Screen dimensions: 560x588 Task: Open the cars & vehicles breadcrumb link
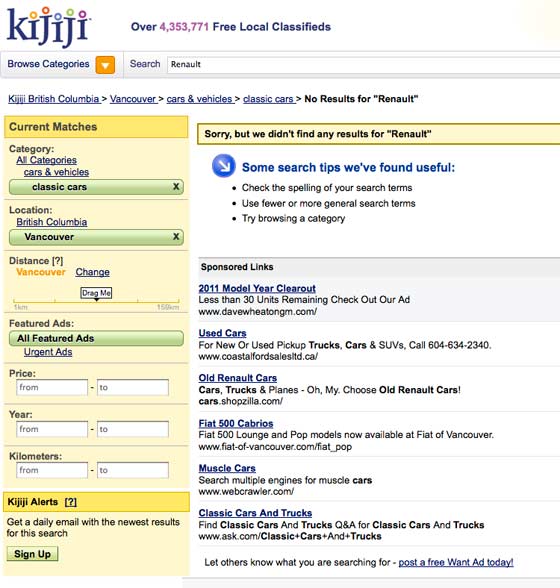pos(199,99)
